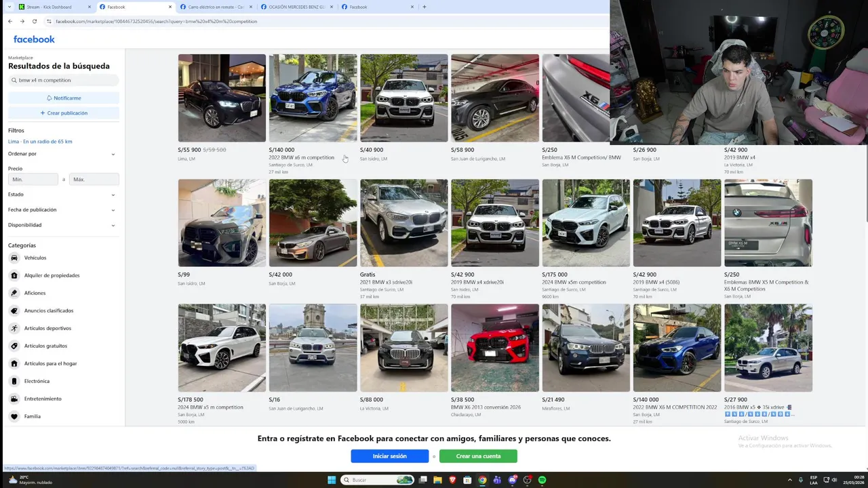Click the Mín. price field
The height and width of the screenshot is (488, 868).
[33, 180]
